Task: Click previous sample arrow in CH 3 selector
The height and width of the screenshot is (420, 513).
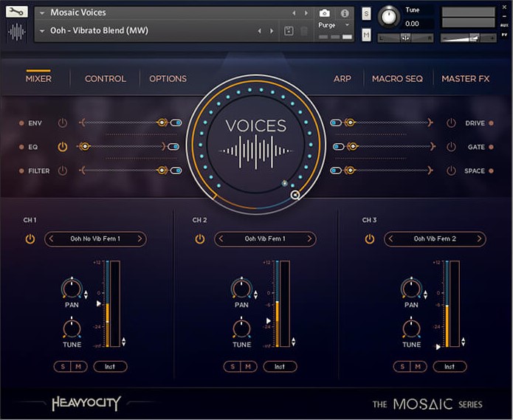Action: point(390,238)
